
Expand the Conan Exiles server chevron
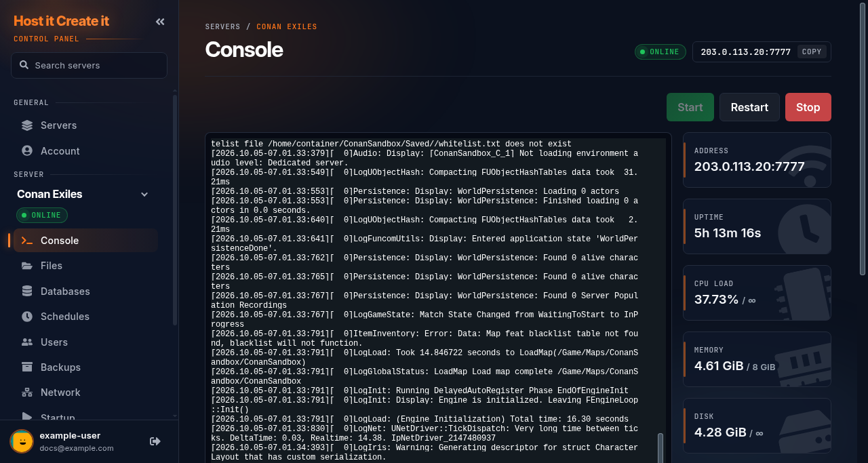[x=144, y=195]
